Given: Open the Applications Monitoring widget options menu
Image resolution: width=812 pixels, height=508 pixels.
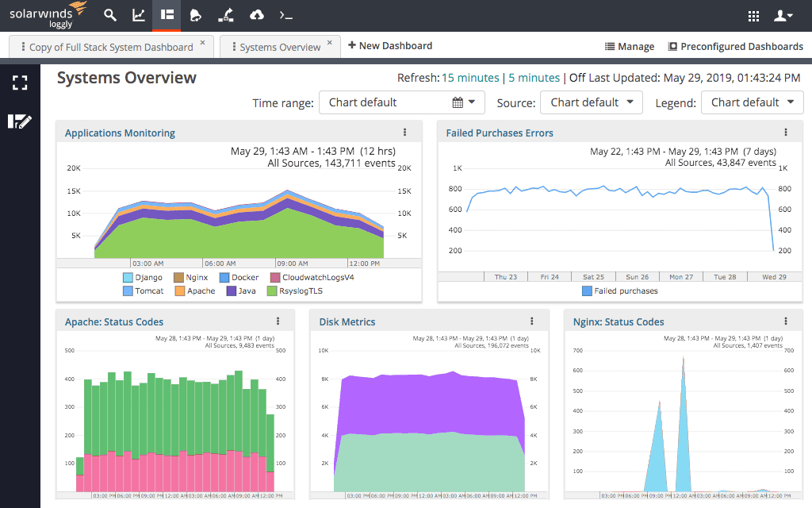Looking at the screenshot, I should click(406, 132).
